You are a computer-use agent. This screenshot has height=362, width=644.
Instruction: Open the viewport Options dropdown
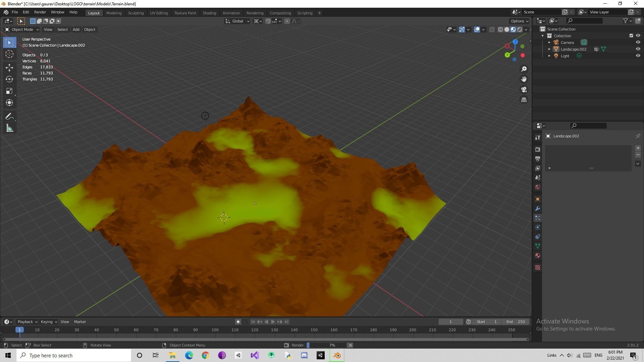pos(520,21)
